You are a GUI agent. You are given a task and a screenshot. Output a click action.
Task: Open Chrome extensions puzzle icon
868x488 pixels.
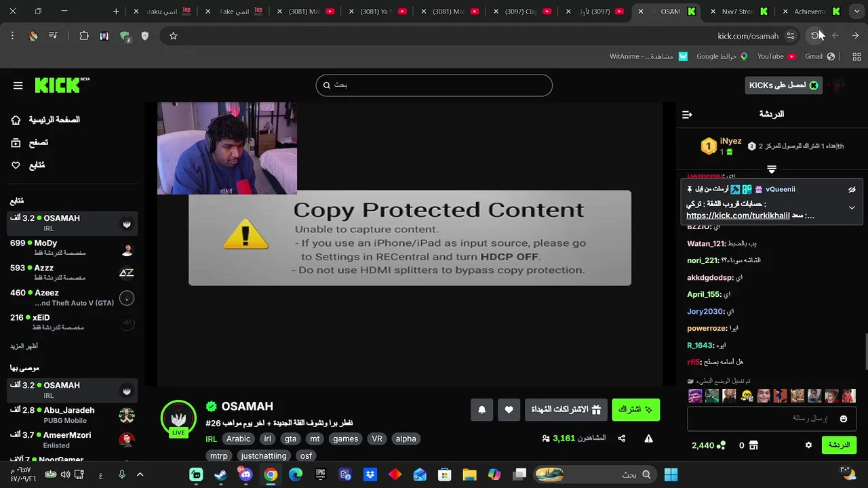tap(84, 36)
